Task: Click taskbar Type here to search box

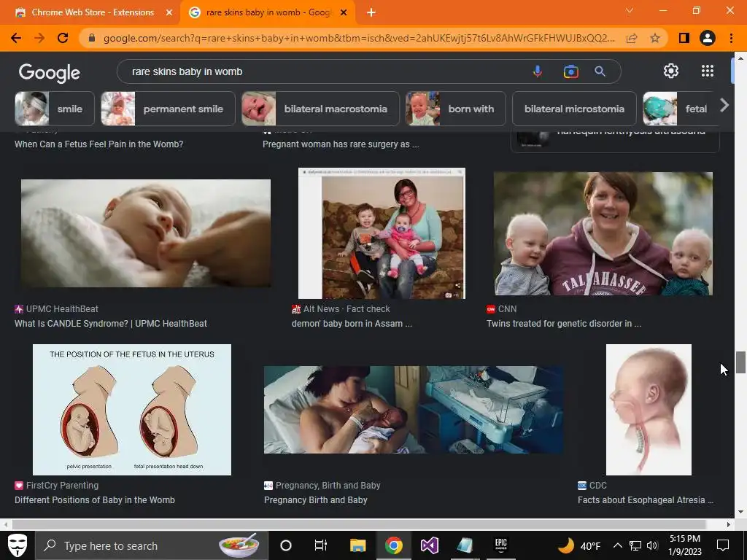Action: (x=152, y=545)
